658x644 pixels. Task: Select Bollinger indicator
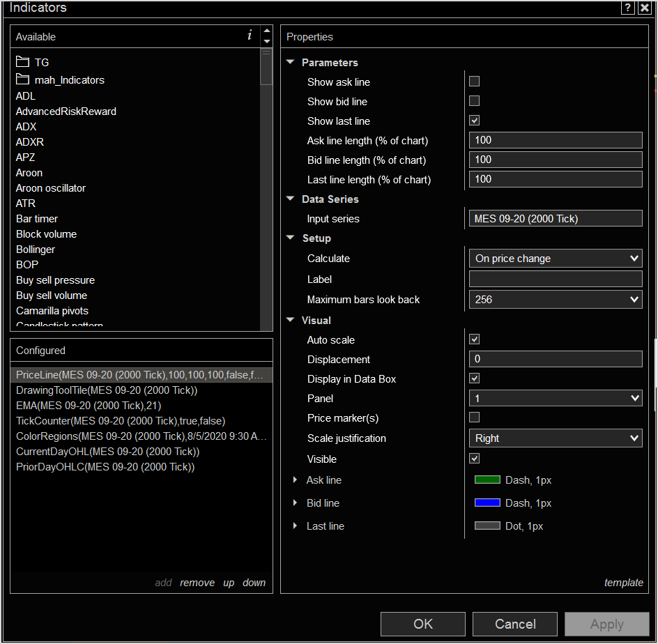tap(36, 250)
